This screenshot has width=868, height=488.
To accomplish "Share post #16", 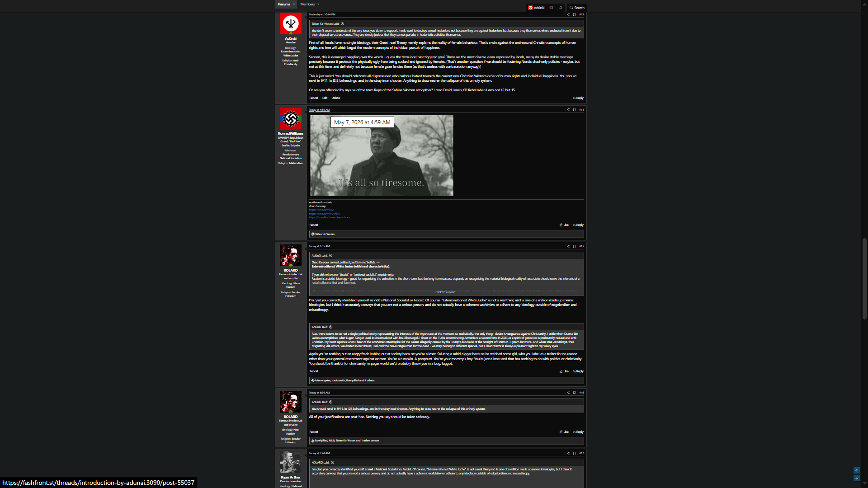I will [568, 393].
